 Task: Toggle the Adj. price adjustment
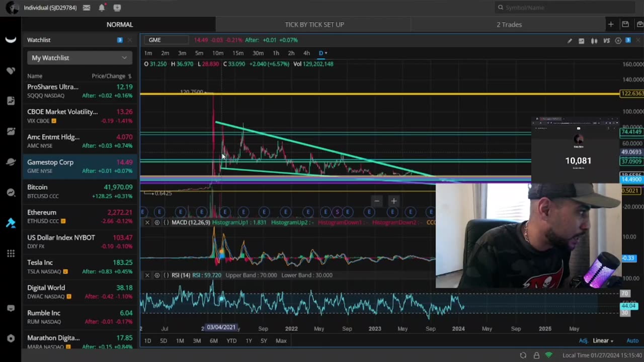click(x=583, y=340)
